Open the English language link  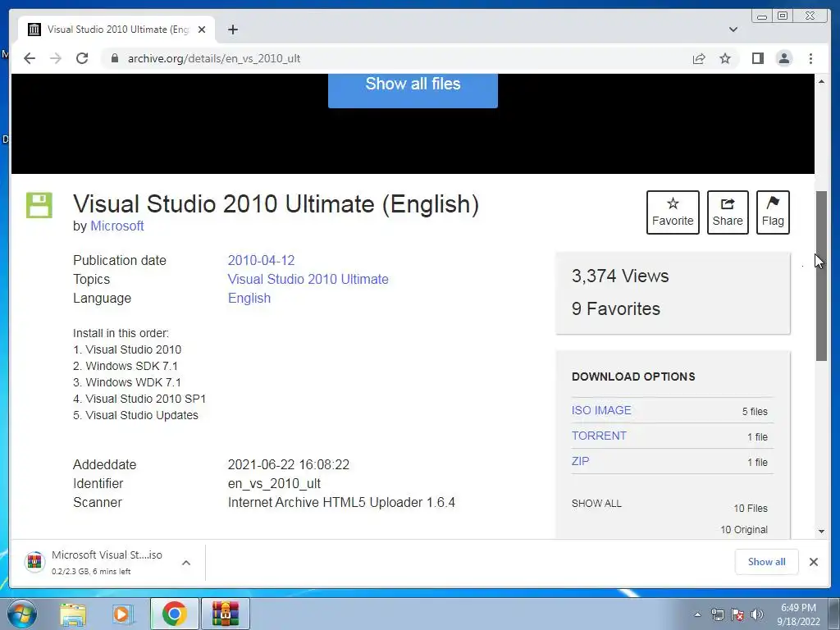(x=249, y=298)
